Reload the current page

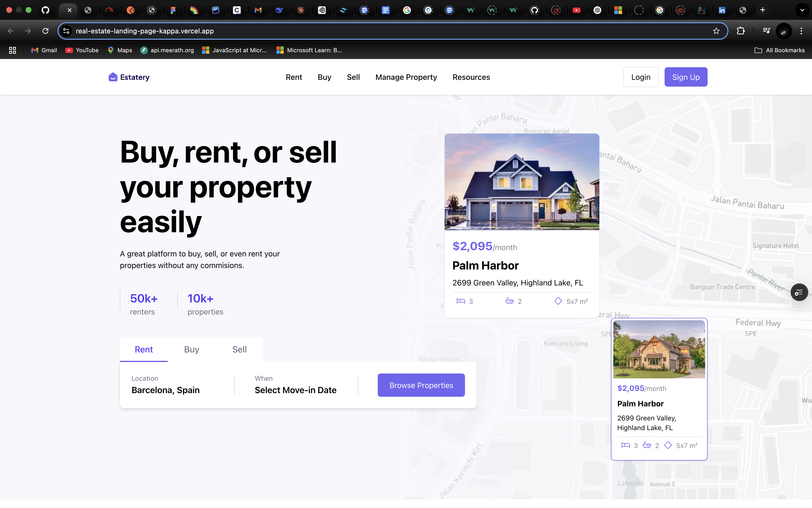tap(46, 31)
